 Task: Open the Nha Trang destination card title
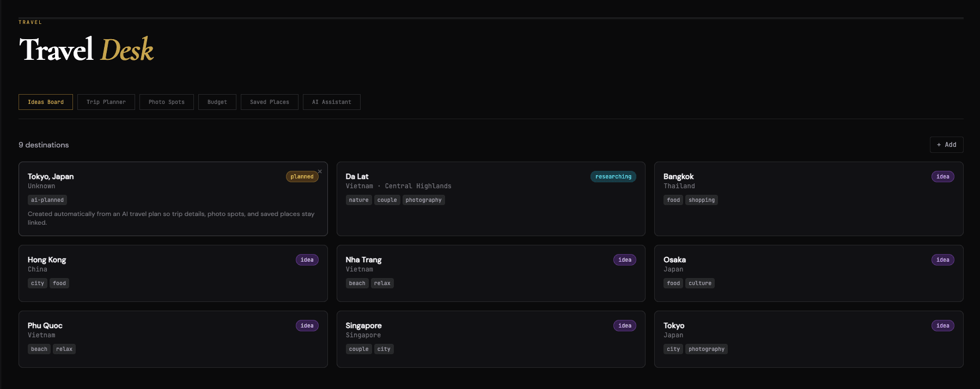coord(363,260)
